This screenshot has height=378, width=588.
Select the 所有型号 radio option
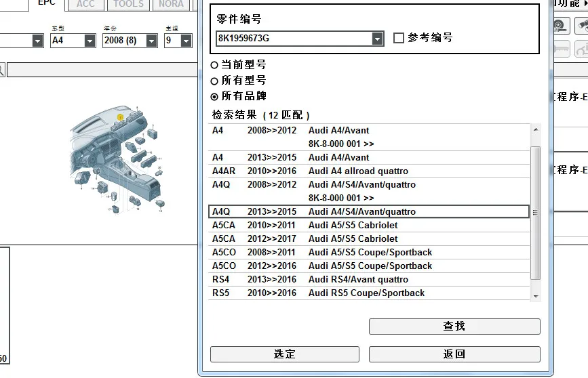tap(214, 81)
